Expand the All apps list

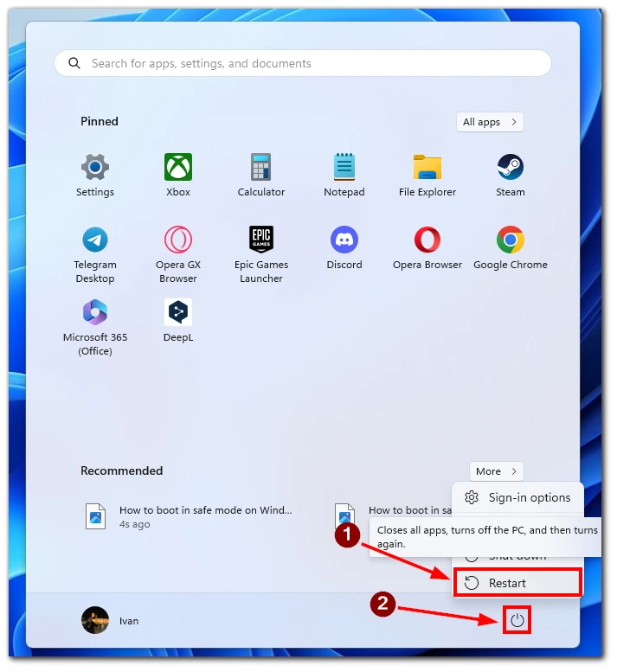click(x=490, y=122)
